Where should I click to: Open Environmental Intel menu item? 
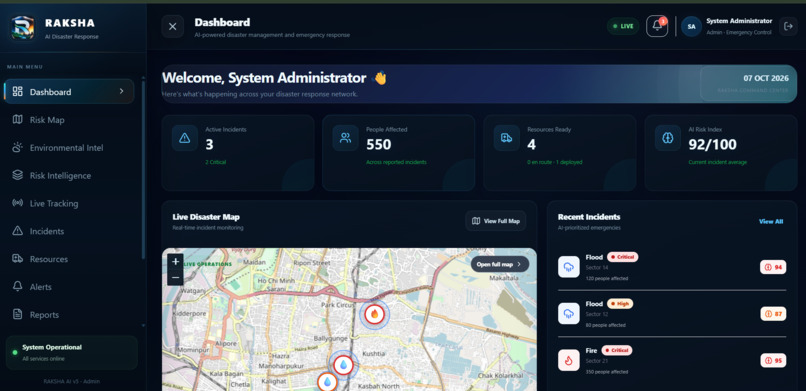click(69, 148)
